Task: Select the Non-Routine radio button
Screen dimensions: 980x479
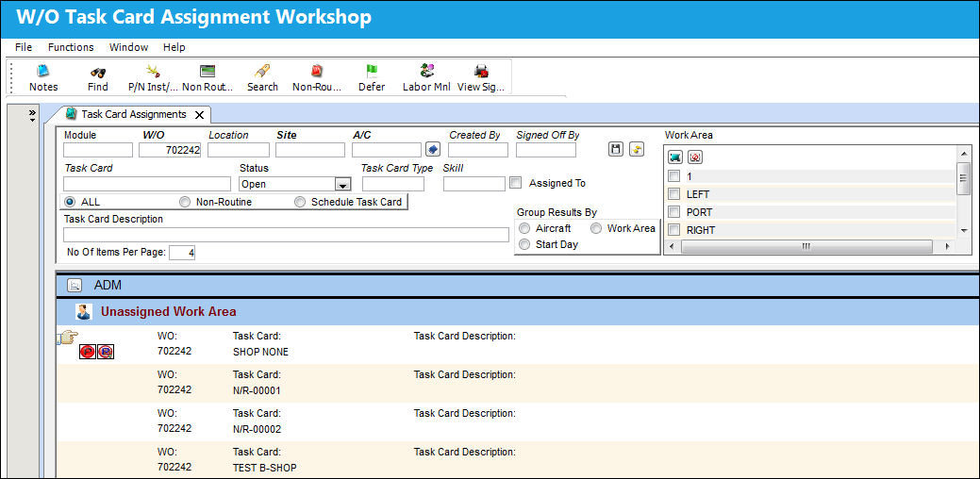Action: [x=184, y=202]
